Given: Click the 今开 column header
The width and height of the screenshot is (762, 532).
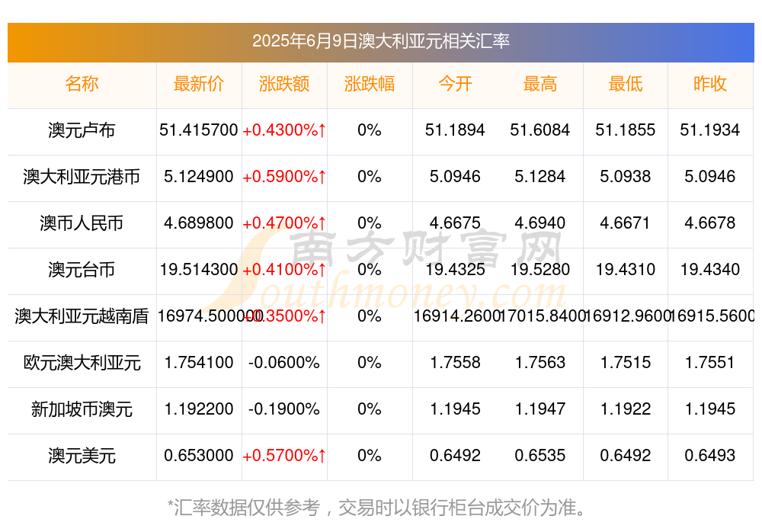Looking at the screenshot, I should (x=455, y=84).
